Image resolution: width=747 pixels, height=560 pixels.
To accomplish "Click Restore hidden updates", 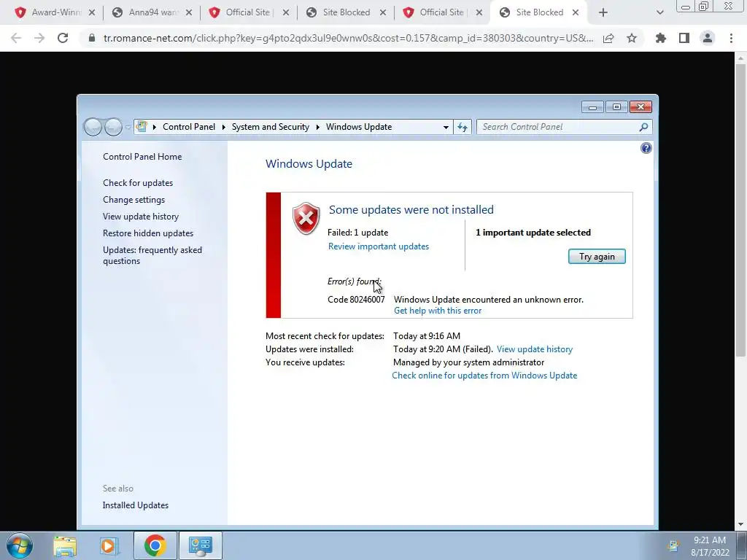I will (x=147, y=233).
